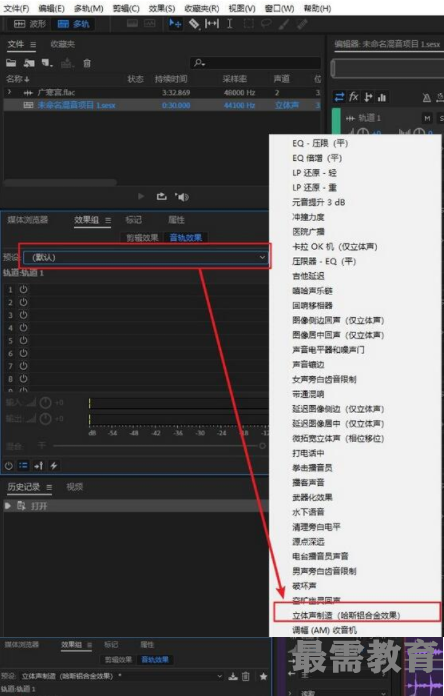Screen dimensions: 444x696
Task: Toggle power for effect slot 4
Action: [23, 328]
